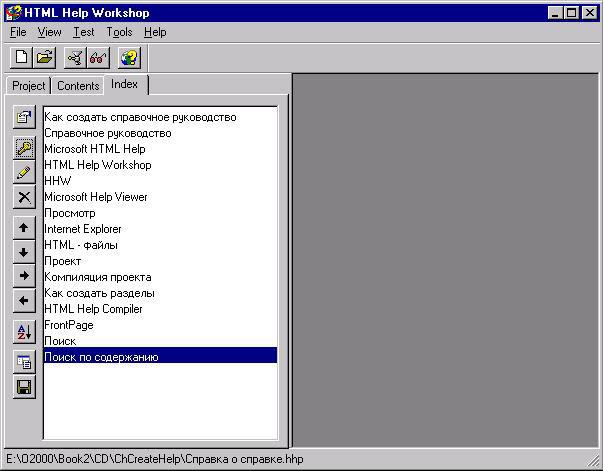Select the 'HTML - файлы' keyword
This screenshot has width=603, height=471.
point(160,245)
